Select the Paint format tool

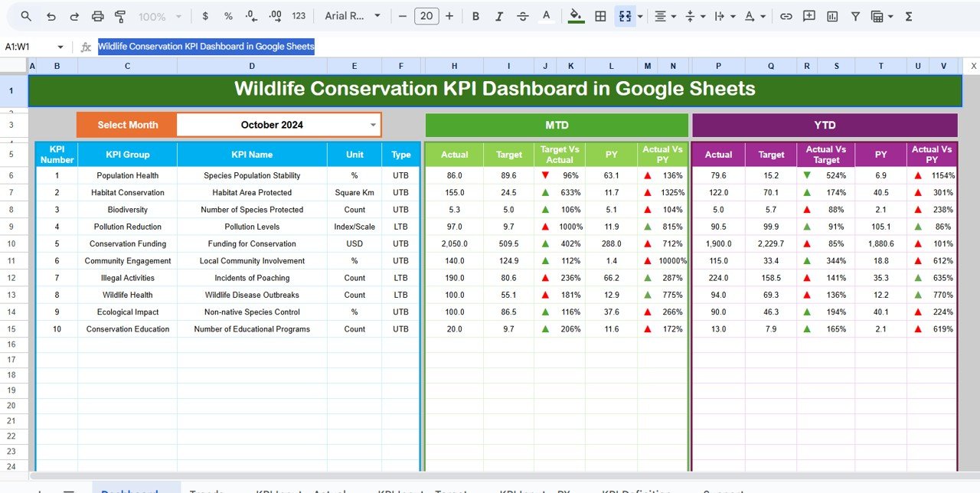[120, 16]
